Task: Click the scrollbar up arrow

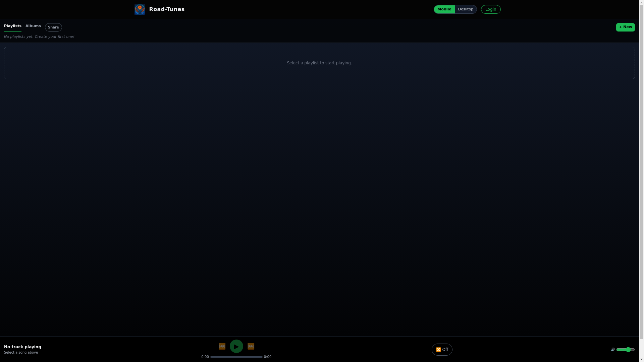Action: [x=641, y=2]
